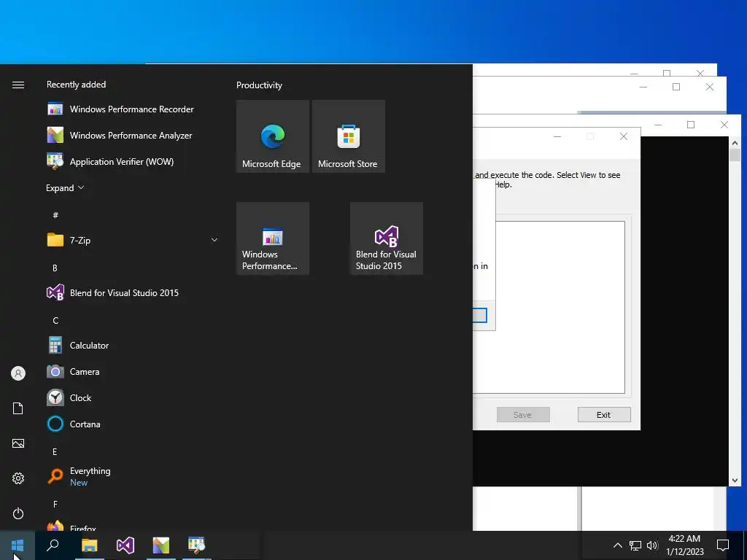Open Settings gear in the Start sidebar

coord(18,478)
